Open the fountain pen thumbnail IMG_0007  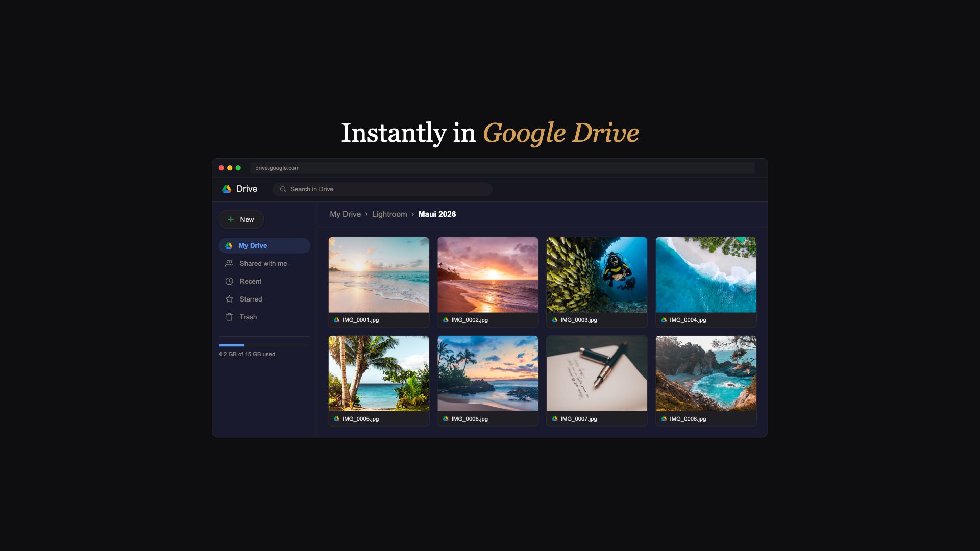597,373
